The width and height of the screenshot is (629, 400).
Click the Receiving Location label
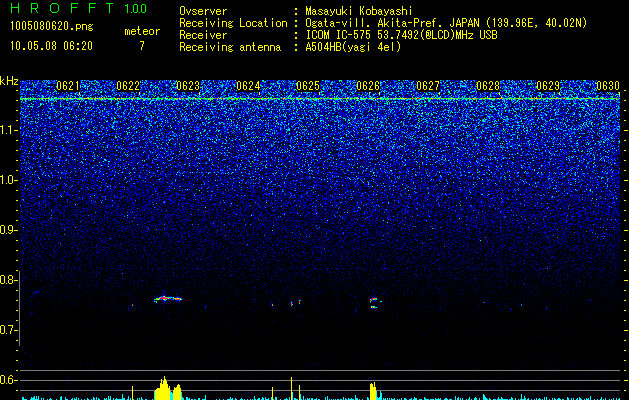233,23
